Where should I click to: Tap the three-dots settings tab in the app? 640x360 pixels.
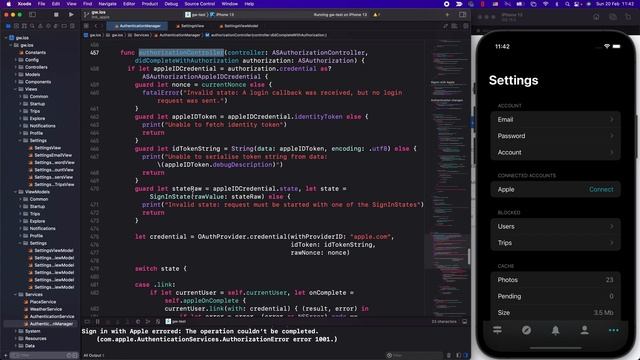613,330
